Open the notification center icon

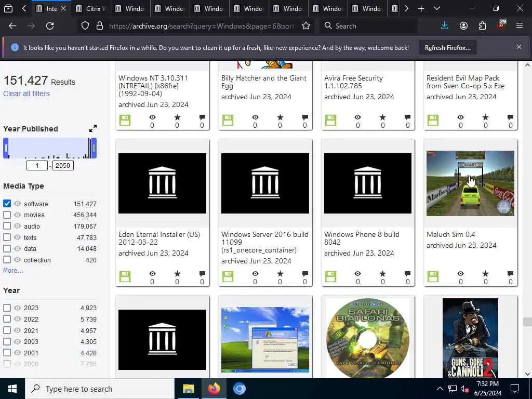point(515,389)
